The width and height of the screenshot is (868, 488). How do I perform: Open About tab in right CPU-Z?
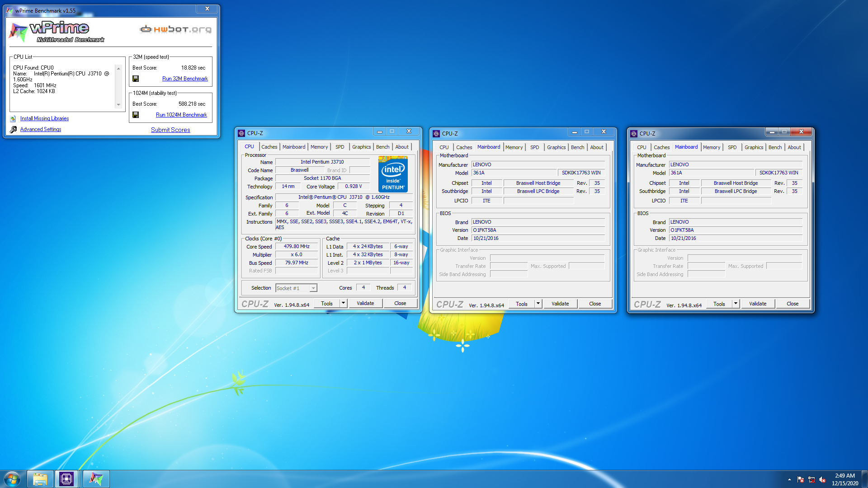[x=794, y=147]
